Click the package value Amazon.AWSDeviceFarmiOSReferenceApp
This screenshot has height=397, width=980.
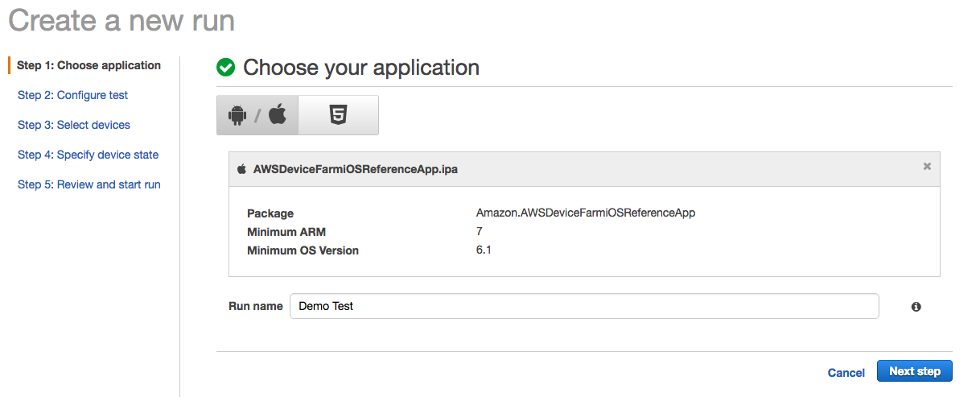[586, 213]
